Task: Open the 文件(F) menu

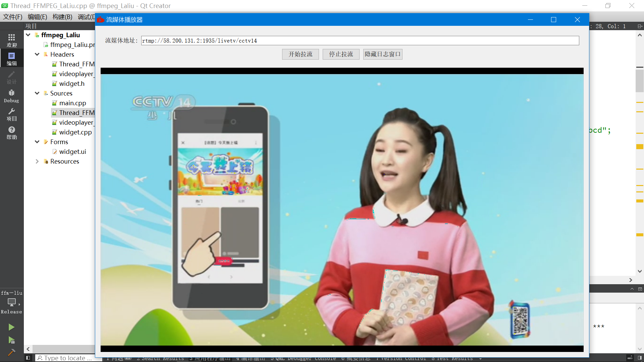Action: pos(12,17)
